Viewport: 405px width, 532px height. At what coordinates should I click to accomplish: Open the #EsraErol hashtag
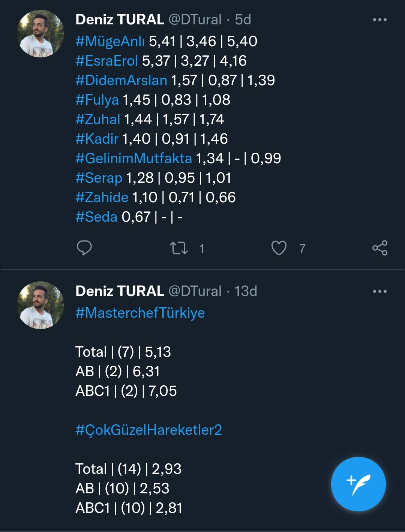pyautogui.click(x=106, y=61)
